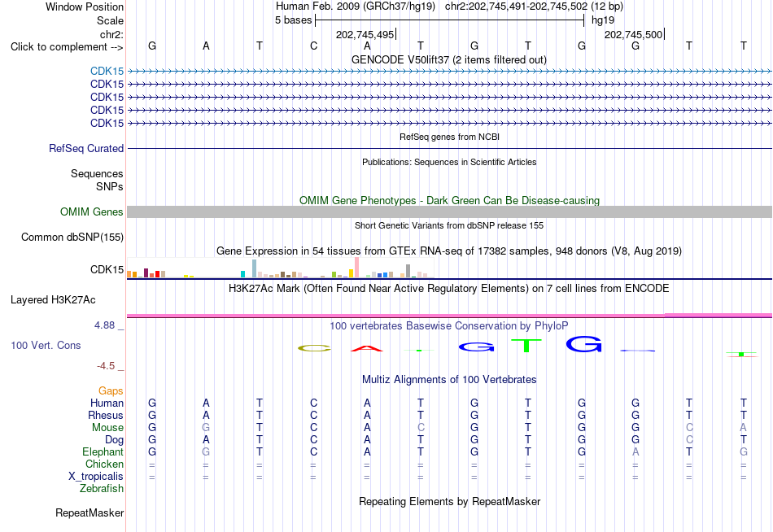Viewport: 773px width, 532px height.
Task: Click the PhyloP Basewise Conservation title
Action: click(x=448, y=326)
